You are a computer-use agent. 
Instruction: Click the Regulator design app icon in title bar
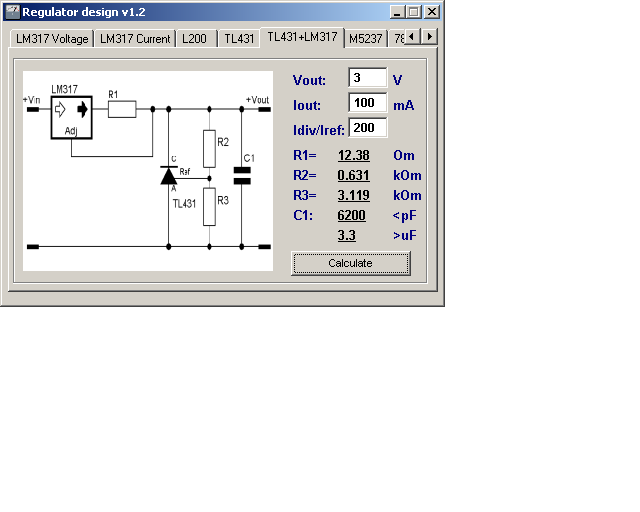coord(13,12)
